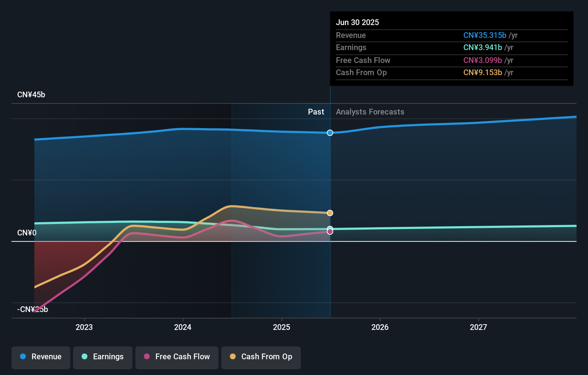Select the 2027 x-axis label
The width and height of the screenshot is (588, 375).
478,327
